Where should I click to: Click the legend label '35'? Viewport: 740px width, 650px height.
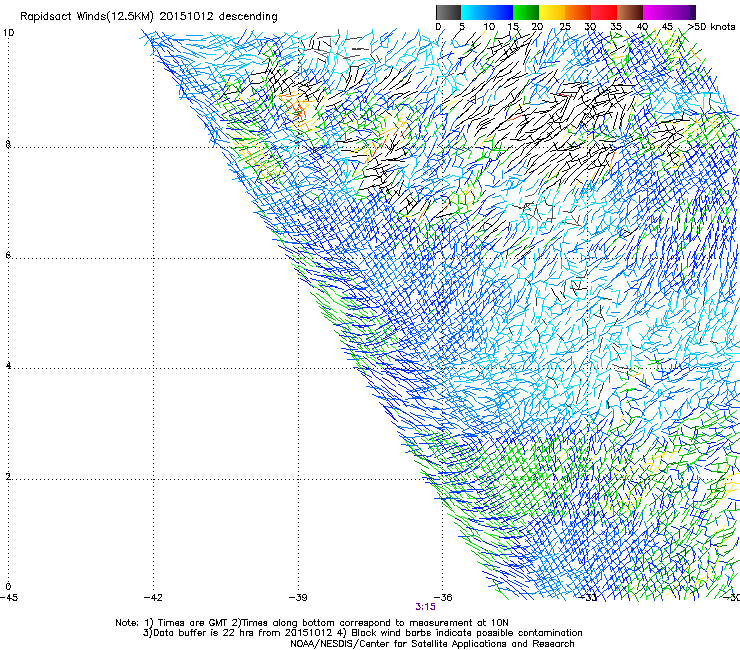[x=616, y=27]
